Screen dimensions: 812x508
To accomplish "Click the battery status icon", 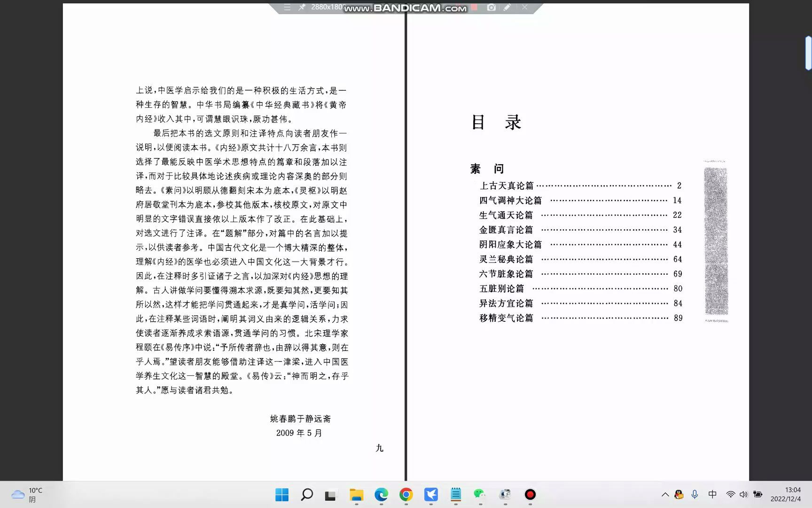I will (x=757, y=494).
